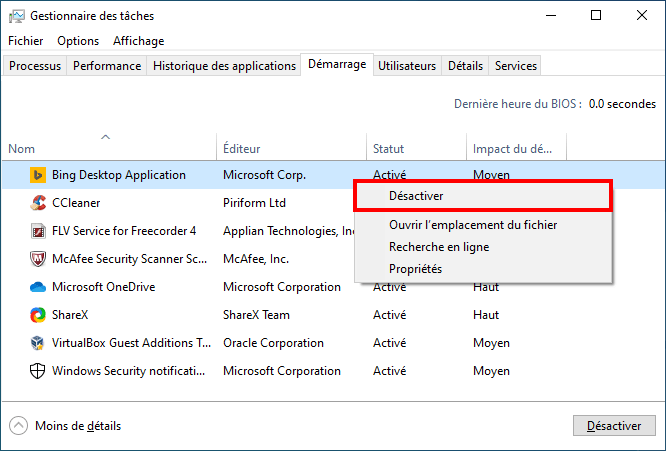Click the 0.0 secondes BIOS time value
The image size is (666, 451).
tap(622, 104)
